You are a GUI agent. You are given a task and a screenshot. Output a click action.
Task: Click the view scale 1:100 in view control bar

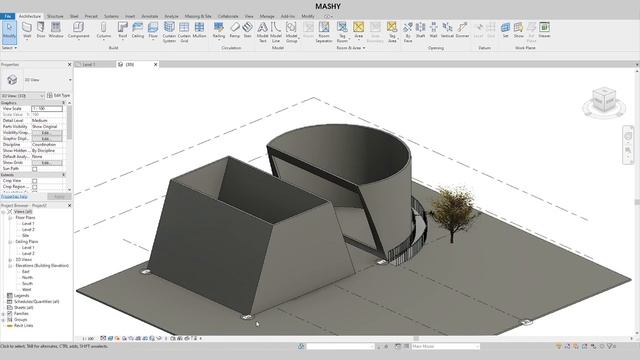tap(88, 339)
